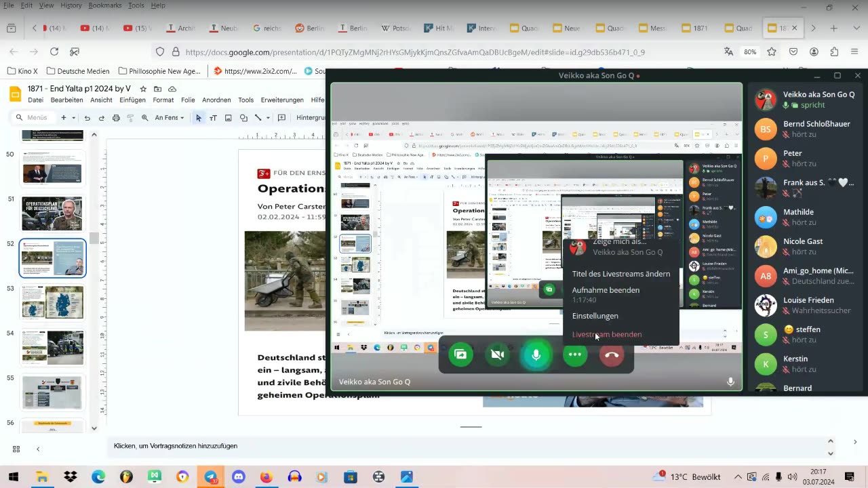Image resolution: width=868 pixels, height=488 pixels.
Task: Click the Hintergrund toolbar button
Action: pyautogui.click(x=310, y=118)
